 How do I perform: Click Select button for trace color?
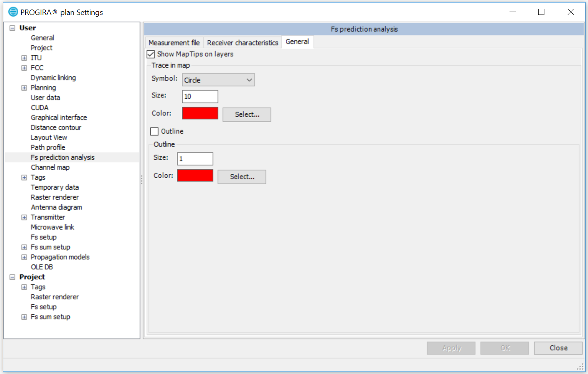click(x=247, y=115)
